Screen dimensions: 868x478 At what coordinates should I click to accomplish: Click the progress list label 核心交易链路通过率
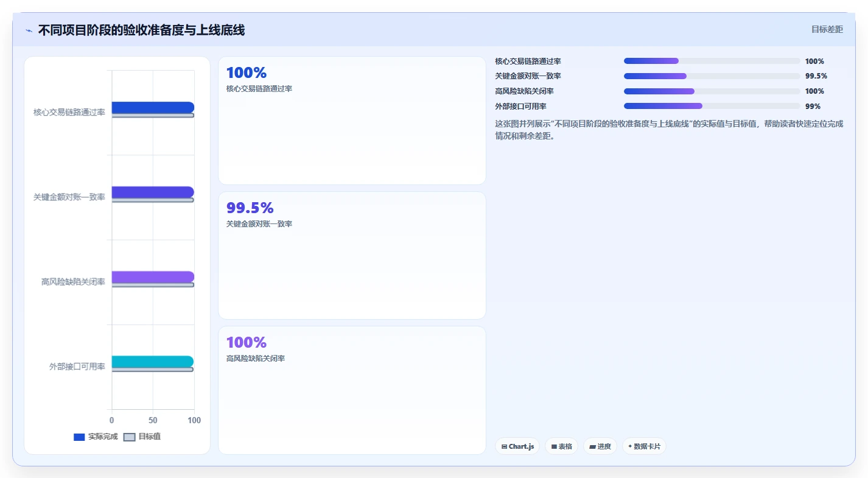click(x=528, y=62)
